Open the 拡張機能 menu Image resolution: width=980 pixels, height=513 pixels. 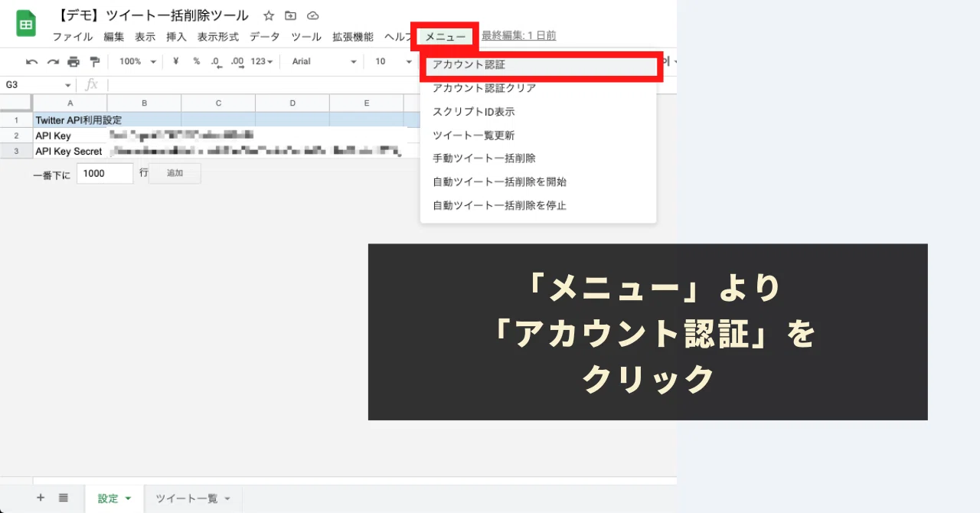click(x=353, y=36)
